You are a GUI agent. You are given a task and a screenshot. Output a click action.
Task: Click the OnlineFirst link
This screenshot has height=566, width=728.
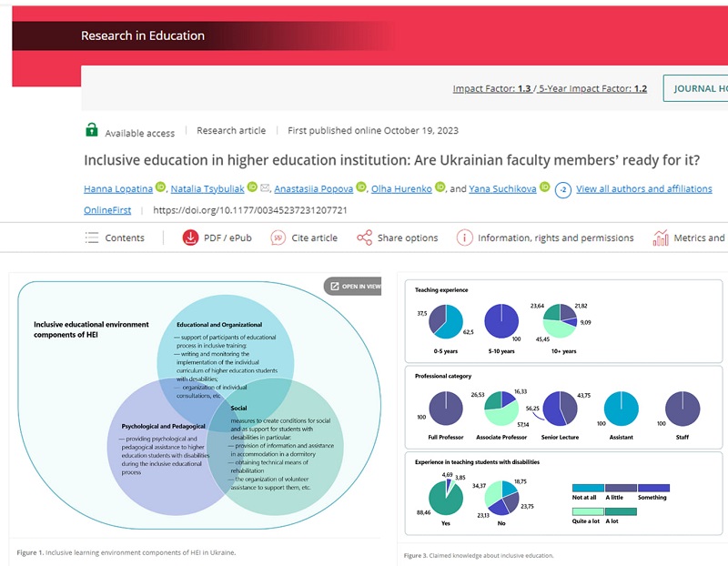[x=107, y=210]
